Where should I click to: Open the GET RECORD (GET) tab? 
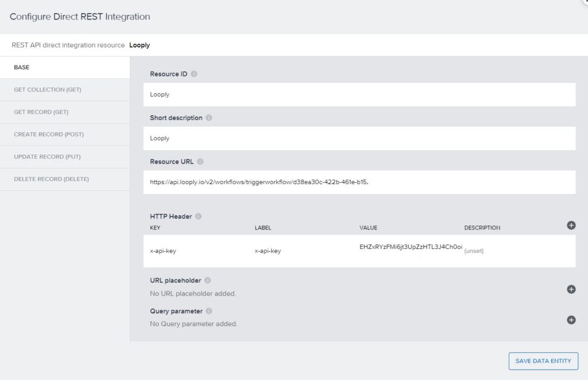click(65, 112)
